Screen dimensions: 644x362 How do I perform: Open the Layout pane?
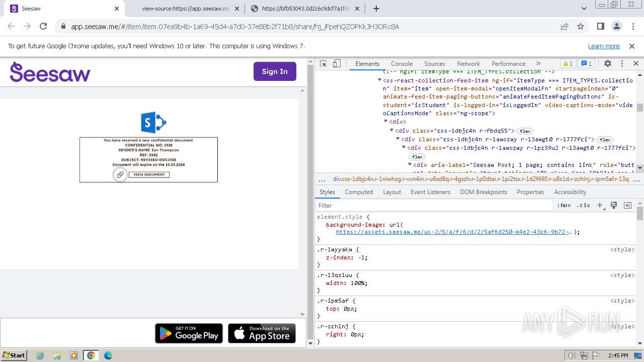392,192
